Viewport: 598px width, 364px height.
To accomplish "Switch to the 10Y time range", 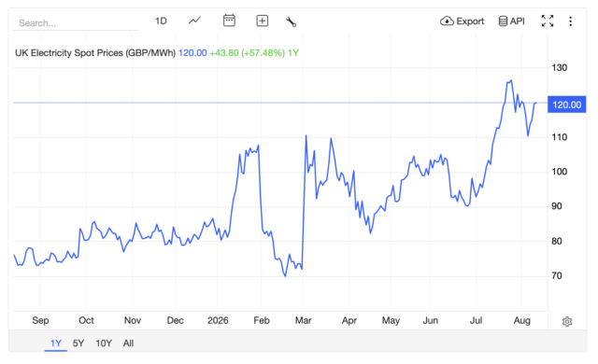I will [x=104, y=343].
